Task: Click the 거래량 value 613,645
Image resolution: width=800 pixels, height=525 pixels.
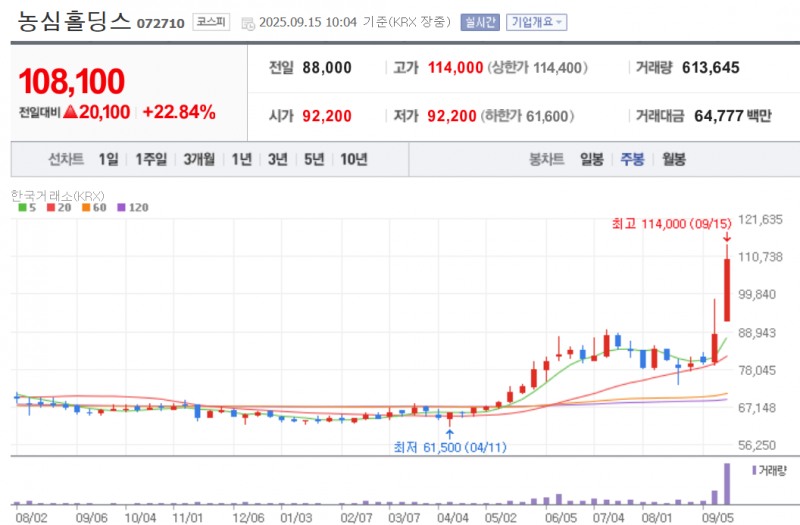Action: (x=710, y=67)
